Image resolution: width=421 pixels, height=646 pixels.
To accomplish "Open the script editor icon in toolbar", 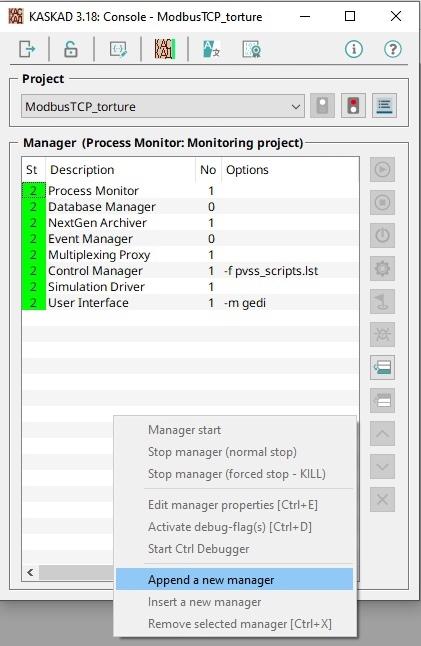I will 118,49.
